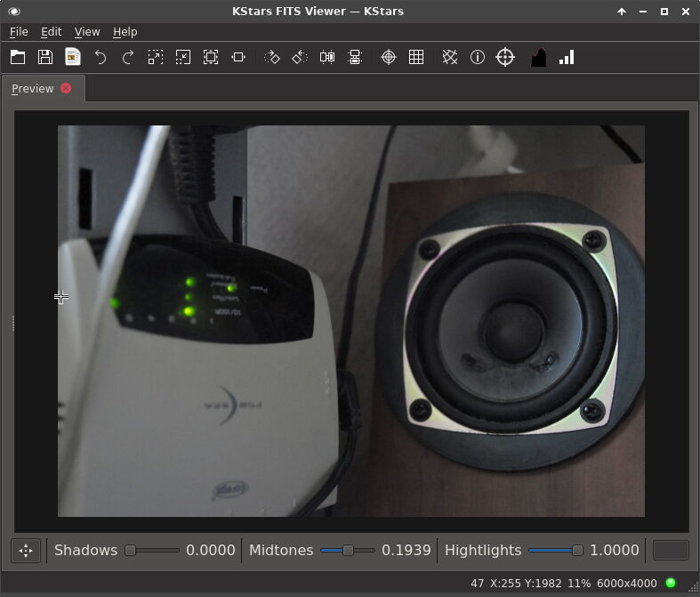700x597 pixels.
Task: Open the View menu
Action: pyautogui.click(x=87, y=32)
